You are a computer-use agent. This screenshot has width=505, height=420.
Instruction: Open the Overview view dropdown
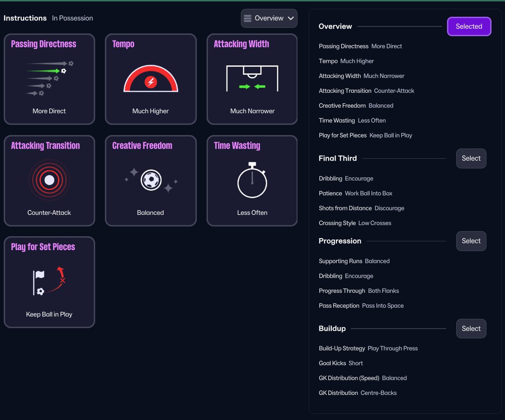pyautogui.click(x=269, y=19)
